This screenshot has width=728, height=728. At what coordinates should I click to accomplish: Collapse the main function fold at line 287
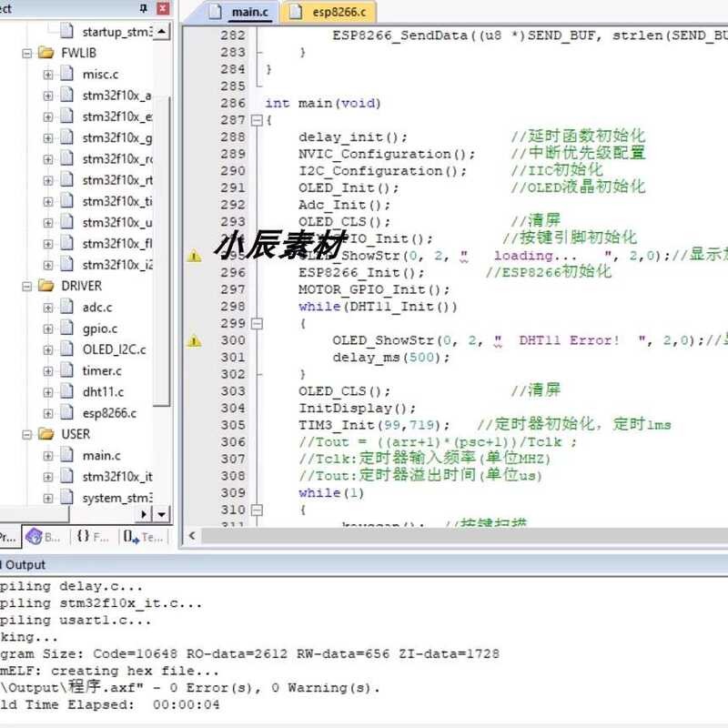click(257, 120)
